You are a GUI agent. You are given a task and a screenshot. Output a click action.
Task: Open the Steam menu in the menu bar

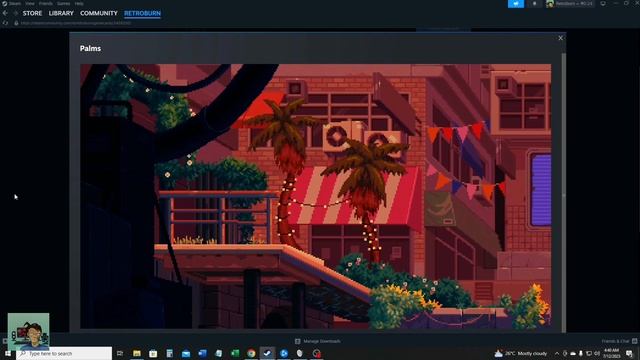pyautogui.click(x=15, y=3)
